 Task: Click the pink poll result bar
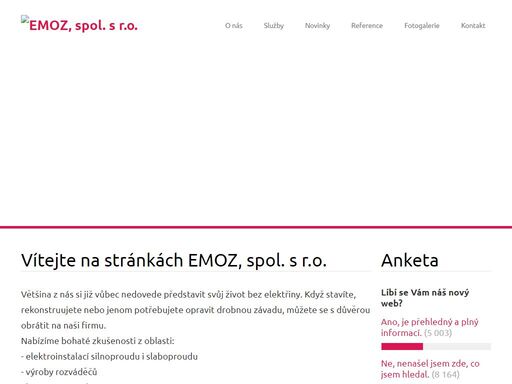point(402,347)
